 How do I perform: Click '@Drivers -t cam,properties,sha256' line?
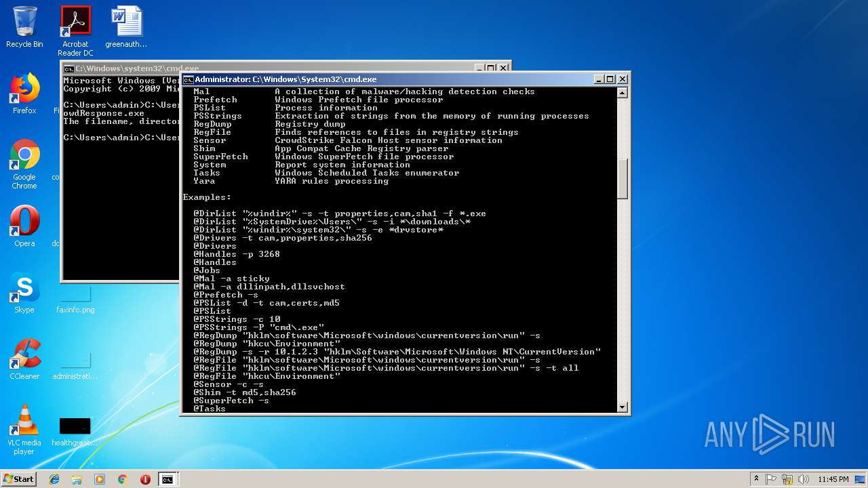(283, 238)
